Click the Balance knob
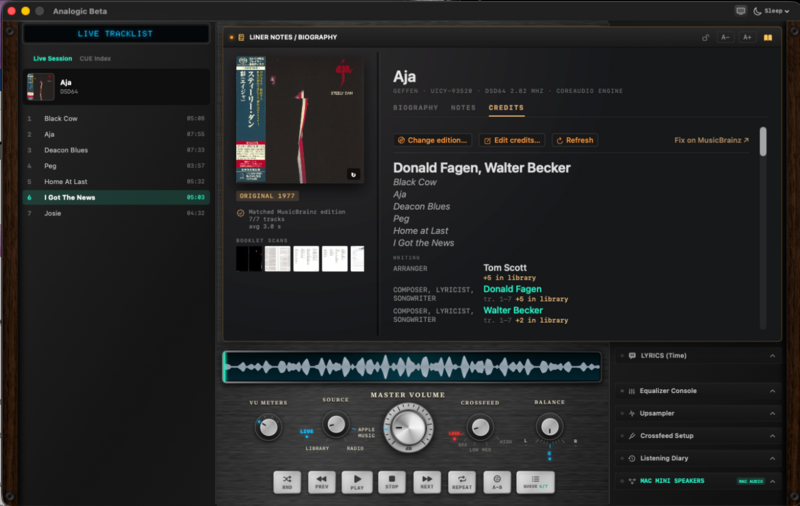The image size is (800, 506). coord(549,426)
